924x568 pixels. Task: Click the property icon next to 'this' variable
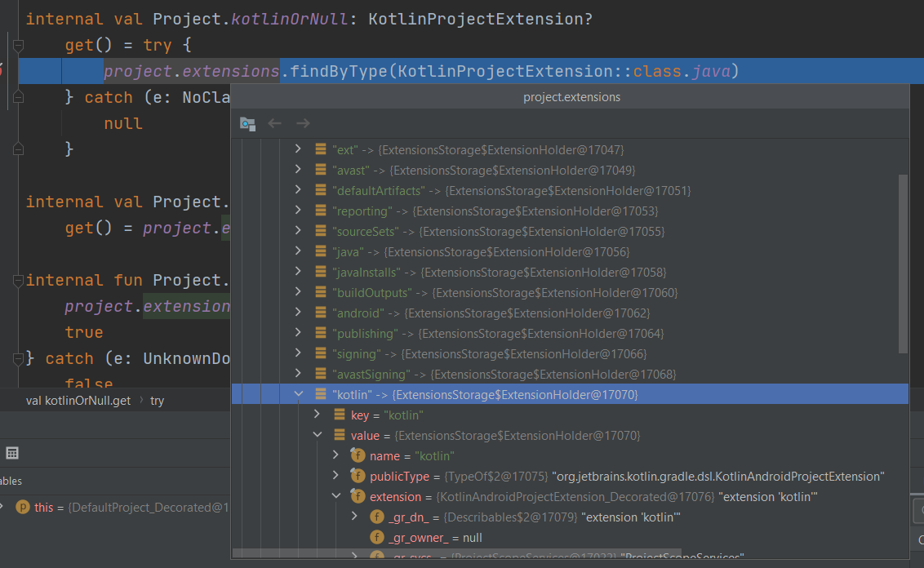[22, 507]
